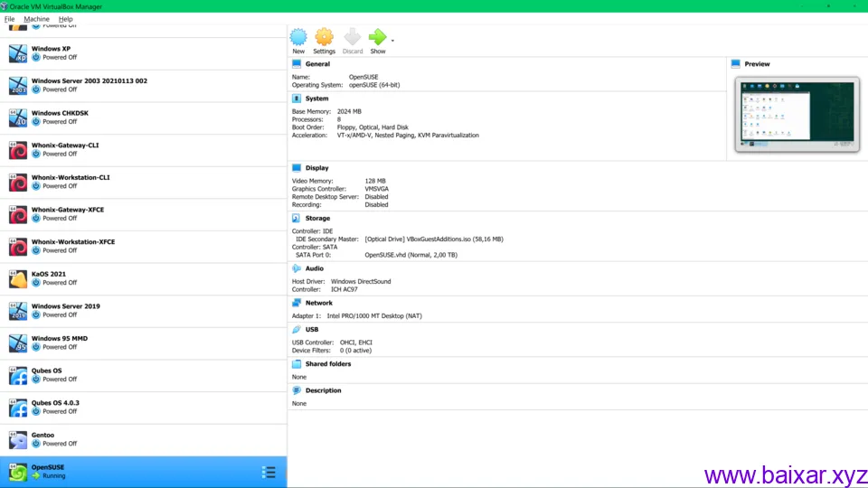Select Windows Server 2003 20210113 002 machine

[144, 85]
